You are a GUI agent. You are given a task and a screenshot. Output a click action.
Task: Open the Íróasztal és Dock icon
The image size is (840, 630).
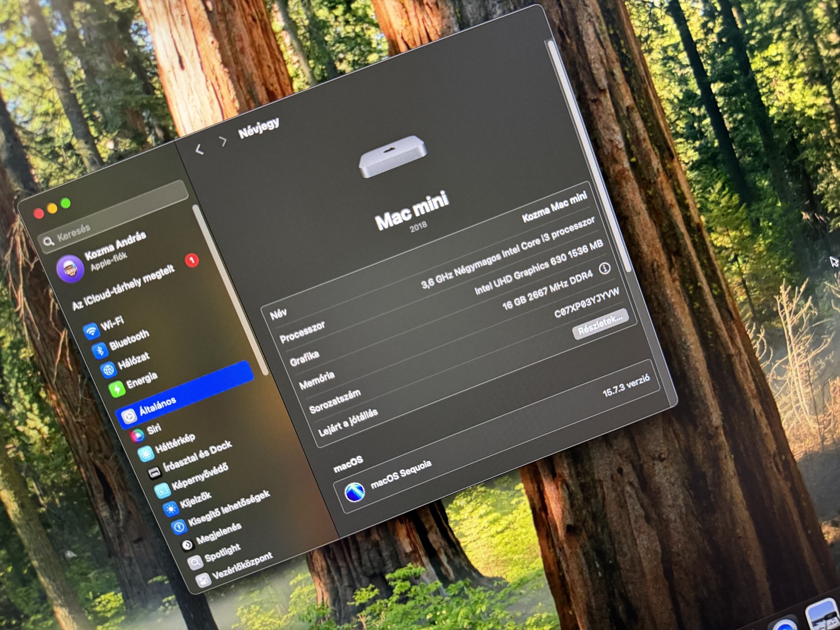(154, 473)
